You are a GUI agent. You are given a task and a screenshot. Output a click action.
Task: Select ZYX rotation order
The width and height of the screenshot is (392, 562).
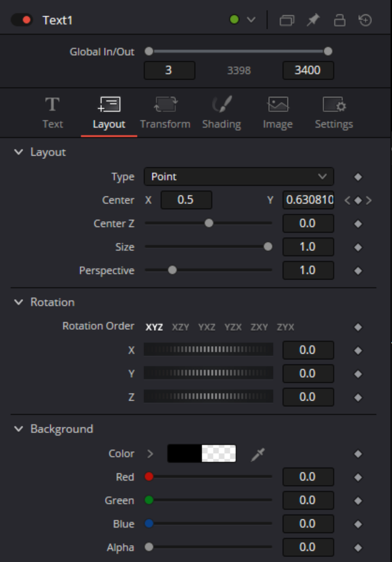tap(286, 327)
